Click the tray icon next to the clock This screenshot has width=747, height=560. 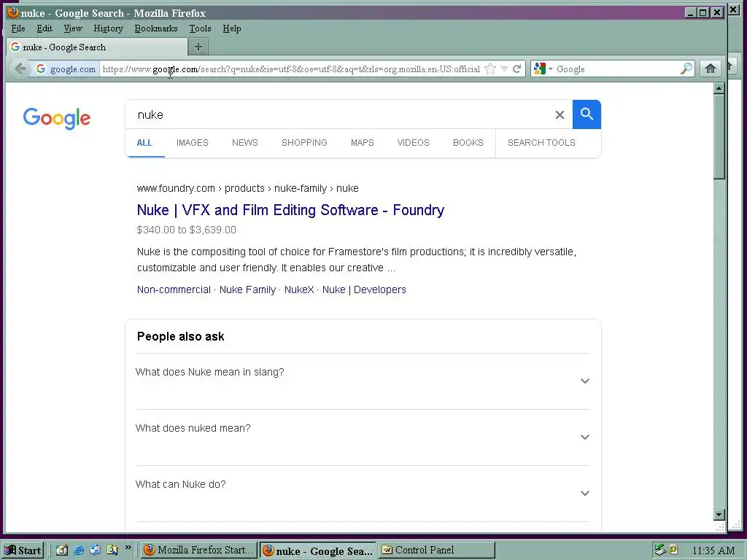[x=673, y=550]
